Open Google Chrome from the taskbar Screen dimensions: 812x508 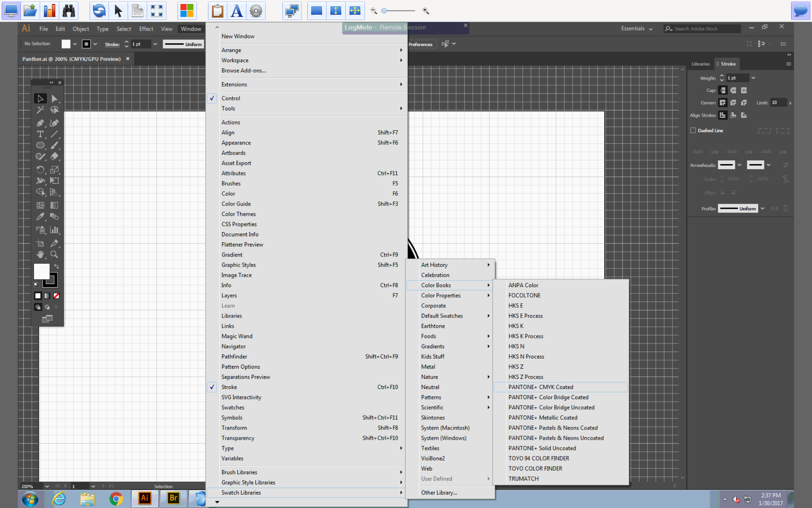[116, 499]
